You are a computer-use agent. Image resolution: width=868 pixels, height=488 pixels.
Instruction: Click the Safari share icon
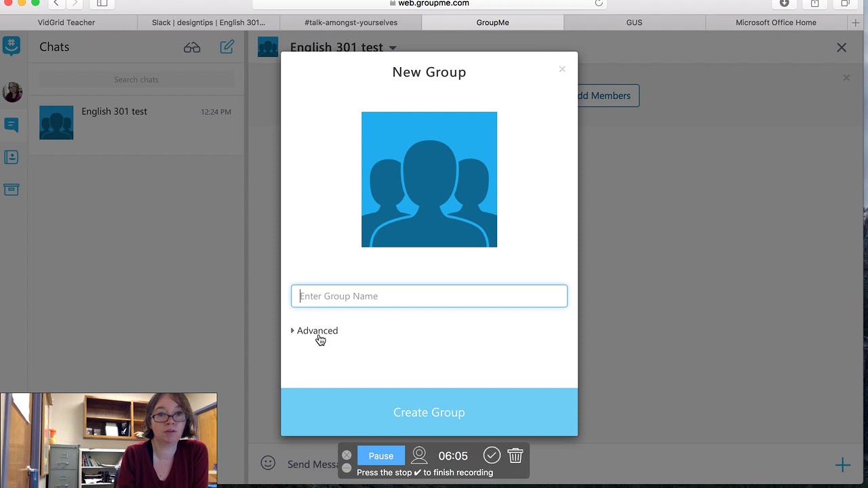814,3
